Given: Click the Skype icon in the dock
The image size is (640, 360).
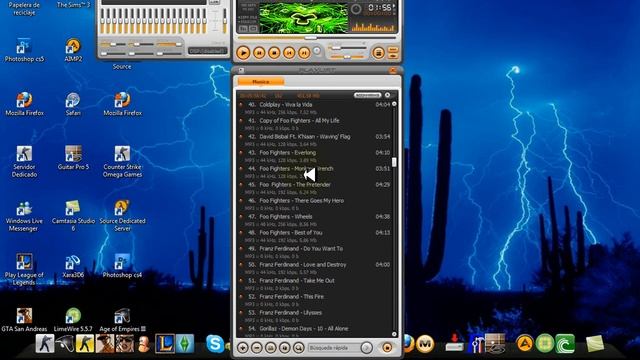Looking at the screenshot, I should (x=215, y=344).
